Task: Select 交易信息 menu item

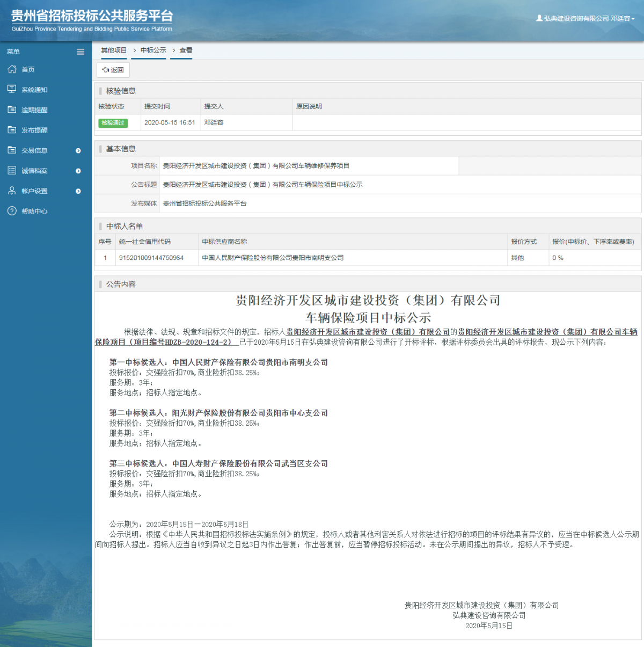Action: tap(34, 151)
